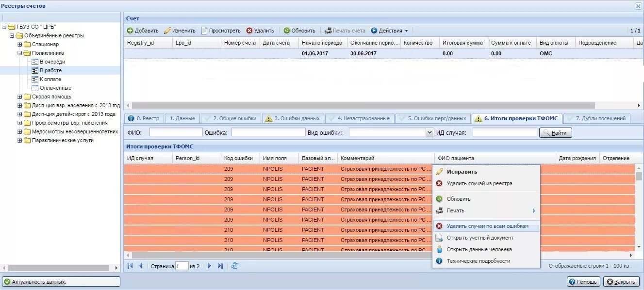This screenshot has height=290, width=644.
Task: Click Номер счета column header
Action: [240, 43]
